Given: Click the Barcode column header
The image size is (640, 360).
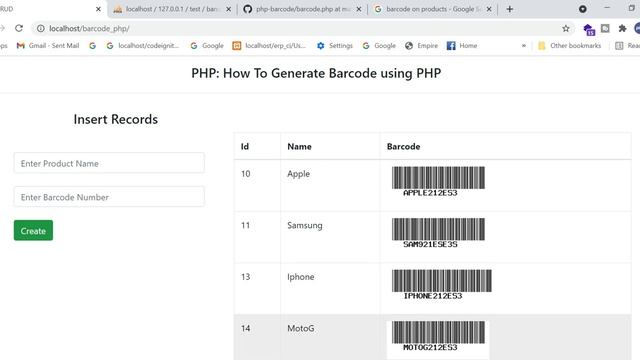Looking at the screenshot, I should coord(505,147).
